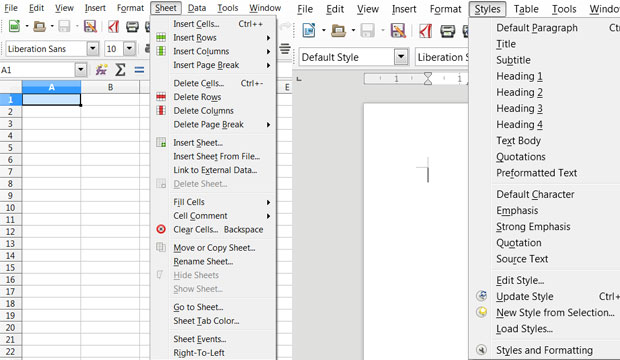The height and width of the screenshot is (360, 620).
Task: Open the Insert menu in Writer
Action: tap(404, 9)
